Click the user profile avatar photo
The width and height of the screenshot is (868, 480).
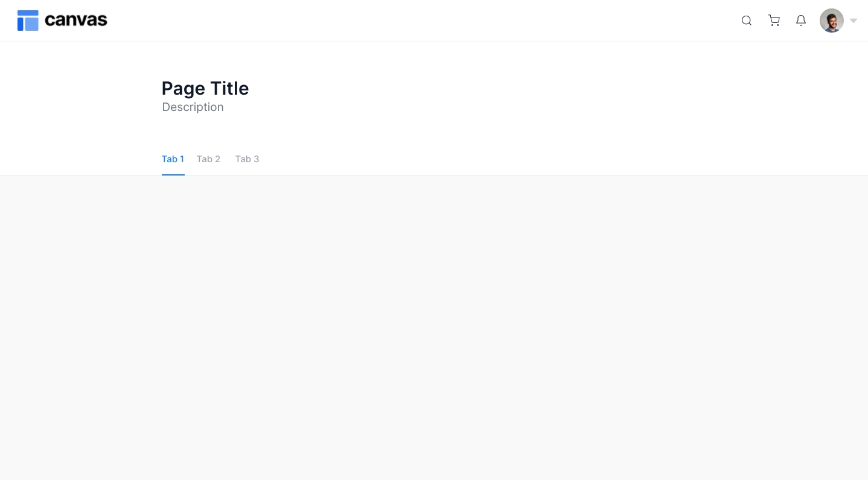[x=831, y=21]
